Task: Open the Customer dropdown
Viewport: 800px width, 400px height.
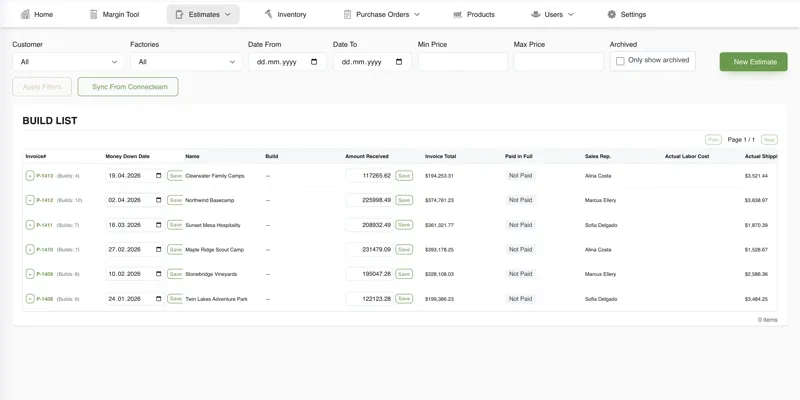Action: (x=68, y=62)
